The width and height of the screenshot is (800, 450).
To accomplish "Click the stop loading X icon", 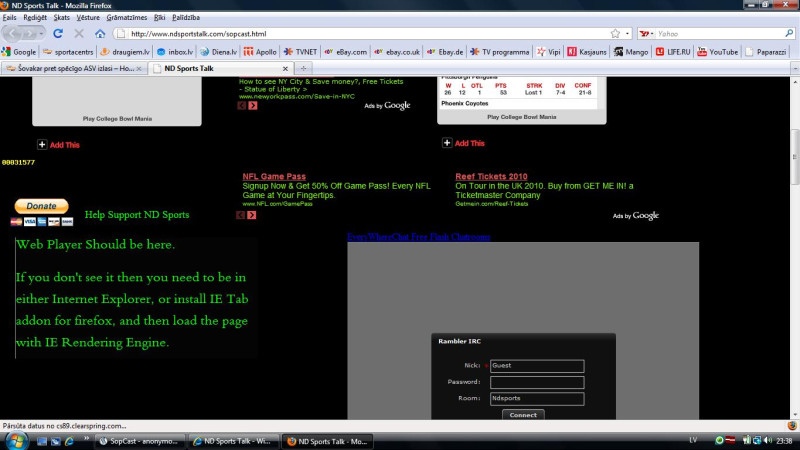I will [79, 34].
